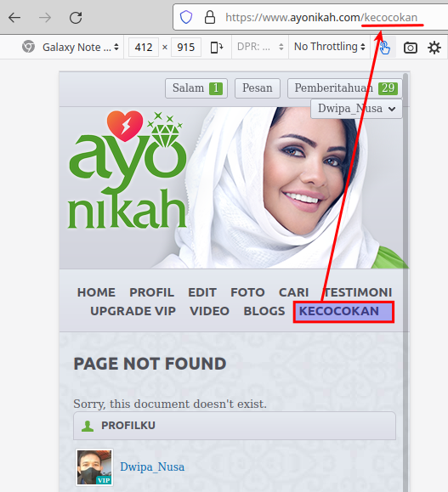Open the tracking protection shield icon
448x492 pixels.
point(186,17)
